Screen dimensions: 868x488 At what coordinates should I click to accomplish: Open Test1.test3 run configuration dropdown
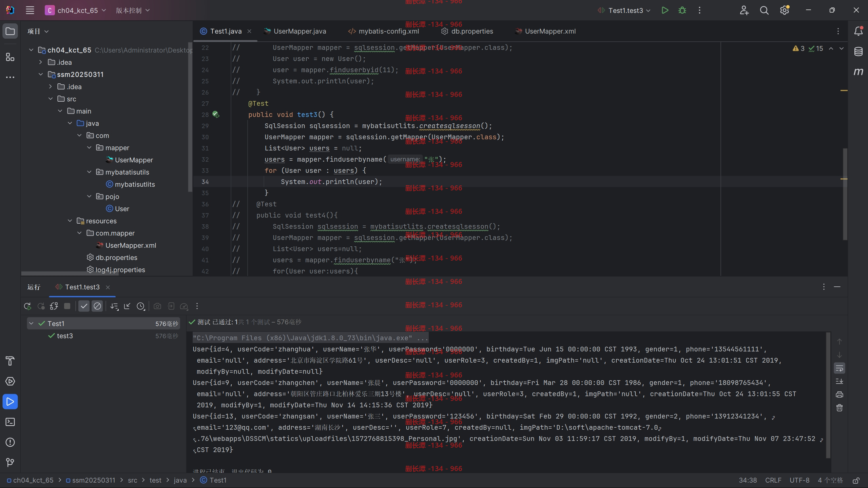(x=624, y=10)
